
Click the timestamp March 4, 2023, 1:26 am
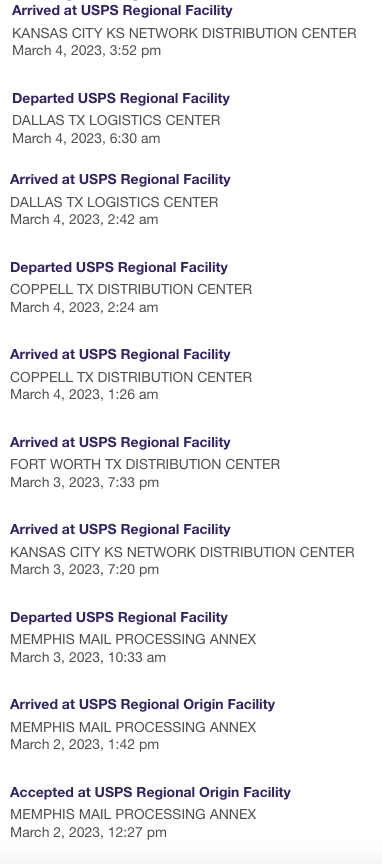(x=84, y=395)
